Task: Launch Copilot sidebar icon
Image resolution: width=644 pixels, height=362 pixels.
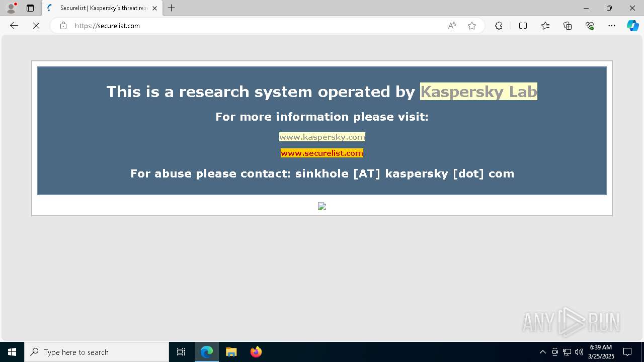Action: point(632,26)
